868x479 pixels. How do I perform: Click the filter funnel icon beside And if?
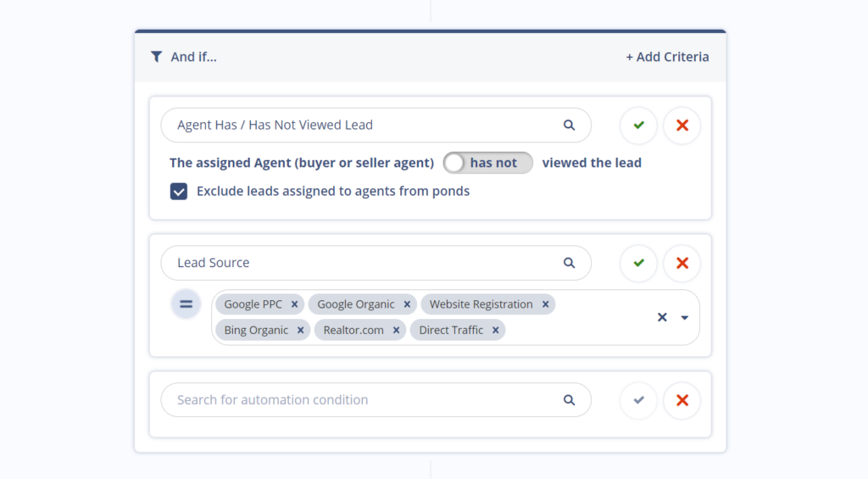click(x=156, y=57)
